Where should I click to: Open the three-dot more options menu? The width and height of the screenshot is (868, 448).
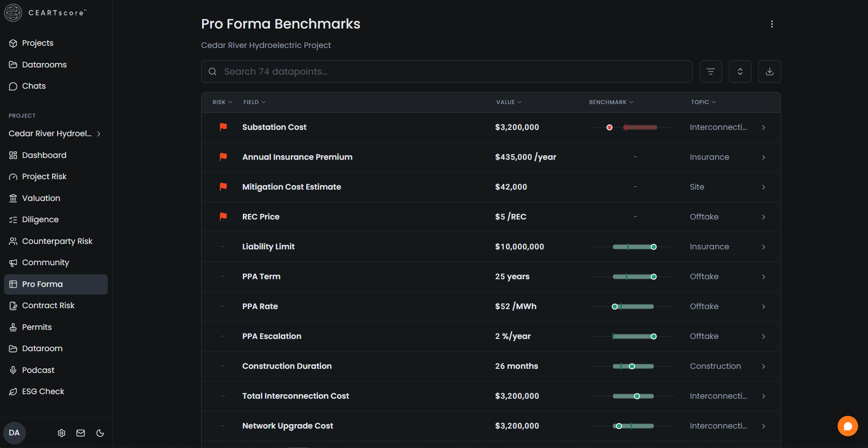tap(772, 24)
